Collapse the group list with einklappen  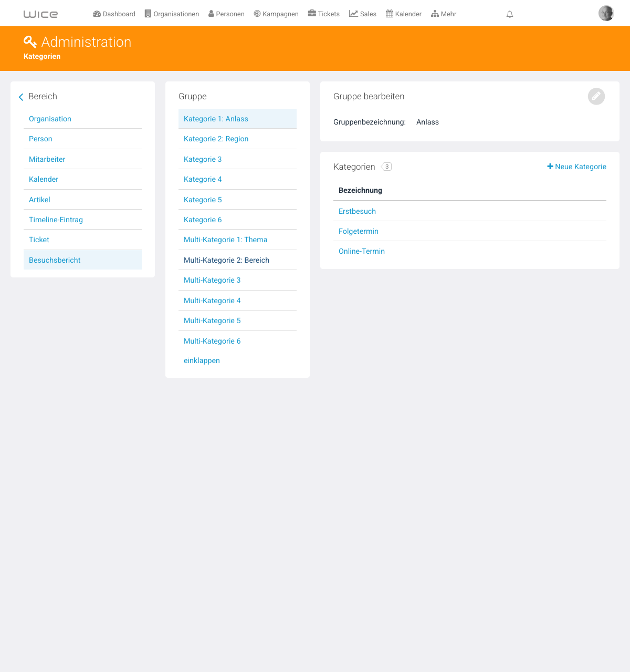(x=202, y=360)
